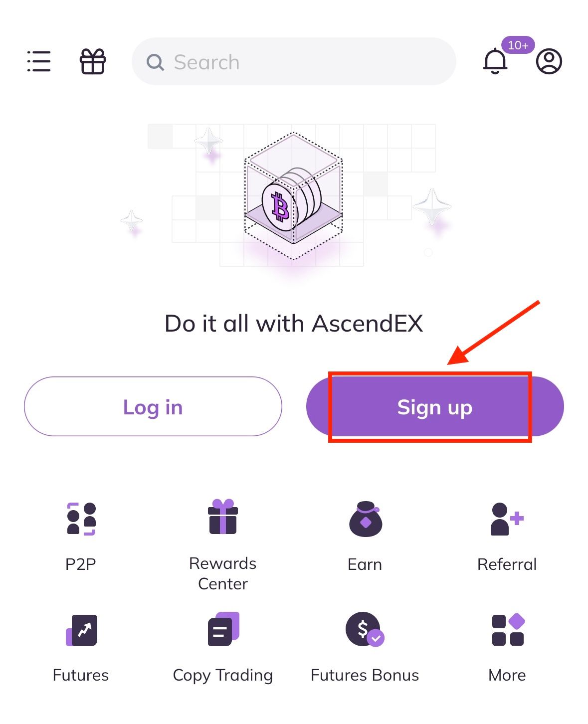The height and width of the screenshot is (724, 588).
Task: Expand the More grid icon
Action: pos(508,629)
